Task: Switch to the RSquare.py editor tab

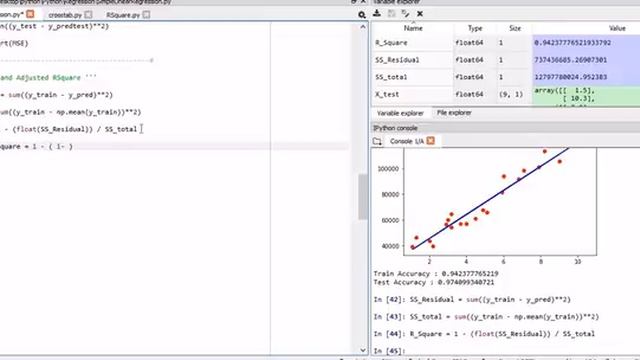Action: tap(123, 15)
